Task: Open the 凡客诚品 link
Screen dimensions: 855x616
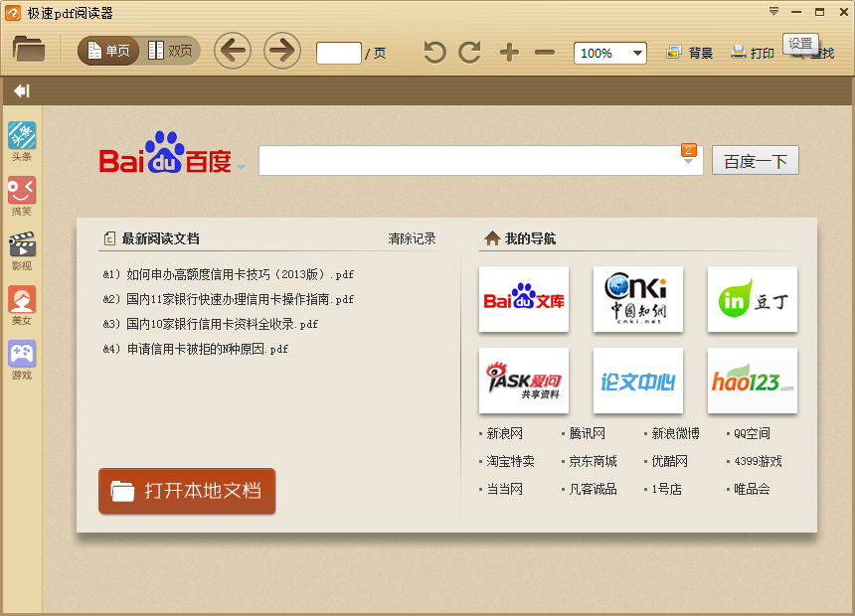Action: point(593,489)
